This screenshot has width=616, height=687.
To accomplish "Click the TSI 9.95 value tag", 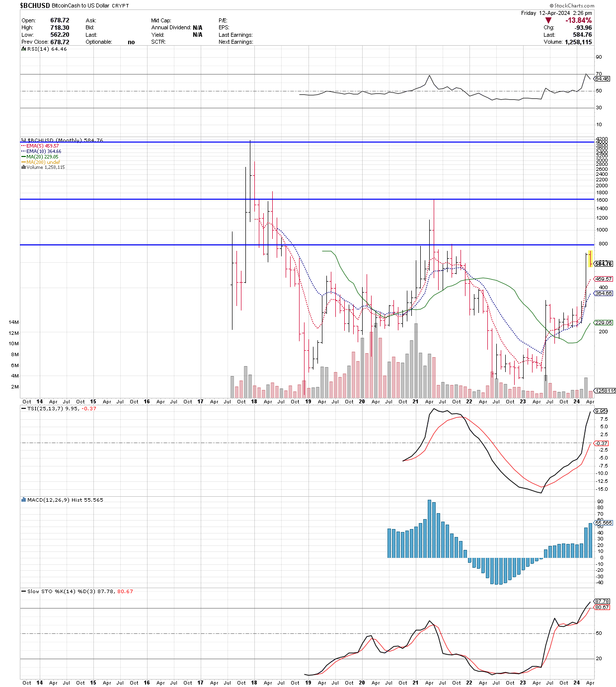I will 601,411.
